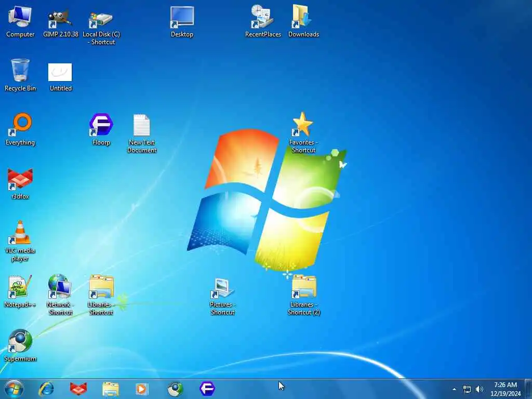This screenshot has width=532, height=399.
Task: Open the clock showing 7:26 AM
Action: [x=505, y=389]
